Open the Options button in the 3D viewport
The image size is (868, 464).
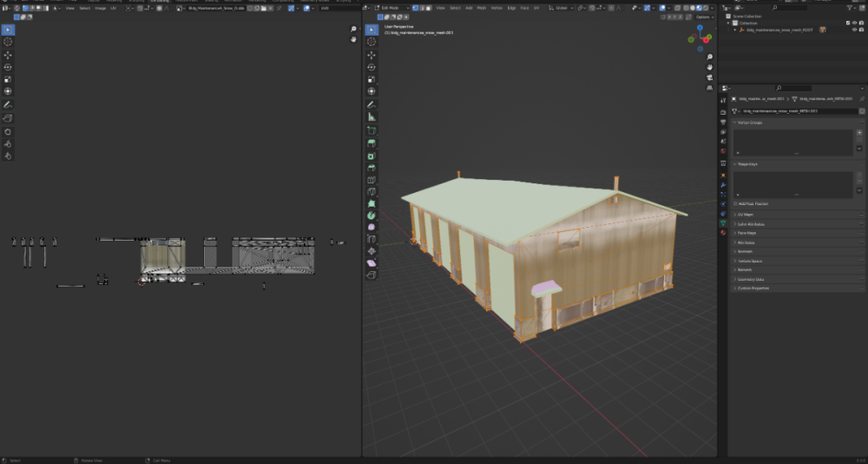[705, 17]
